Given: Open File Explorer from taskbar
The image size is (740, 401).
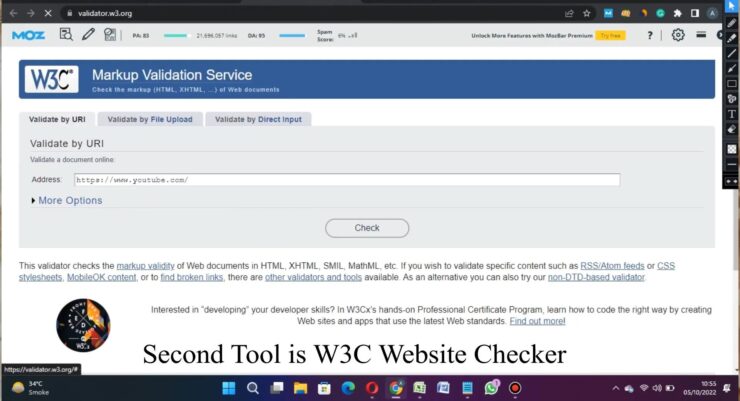Looking at the screenshot, I should (301, 388).
